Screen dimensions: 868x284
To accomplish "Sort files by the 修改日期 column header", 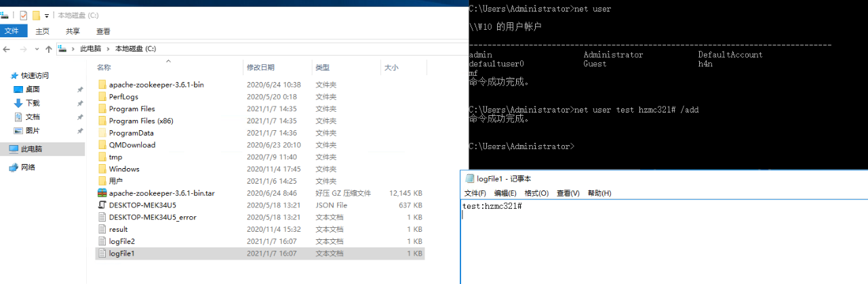I will pyautogui.click(x=261, y=68).
